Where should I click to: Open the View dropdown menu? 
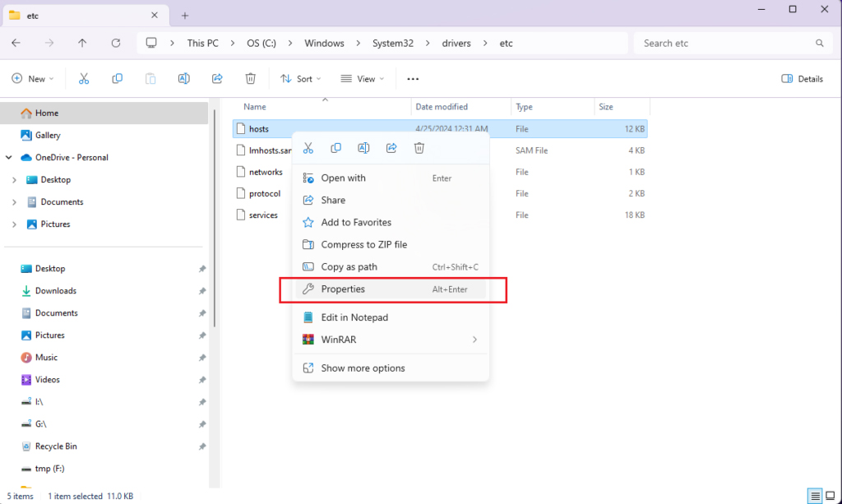pyautogui.click(x=362, y=79)
